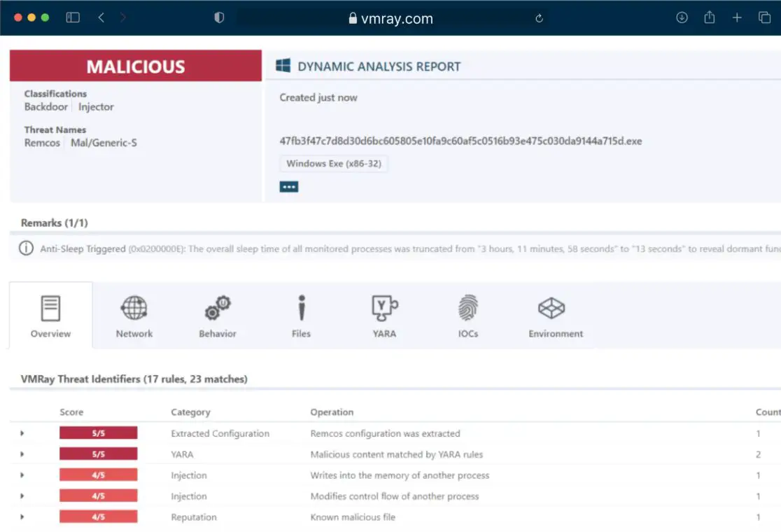Click the info icon beside the Anti-Sleep remark
Image resolution: width=781 pixels, height=532 pixels.
click(26, 248)
